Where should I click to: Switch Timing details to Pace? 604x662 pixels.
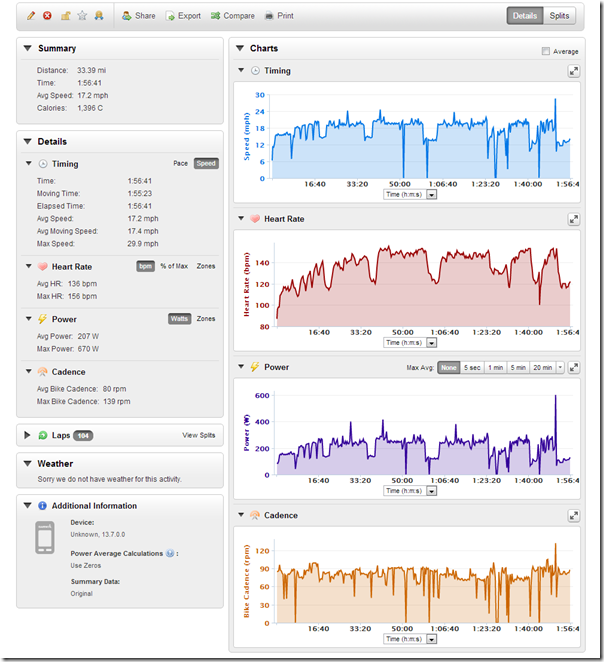(180, 163)
